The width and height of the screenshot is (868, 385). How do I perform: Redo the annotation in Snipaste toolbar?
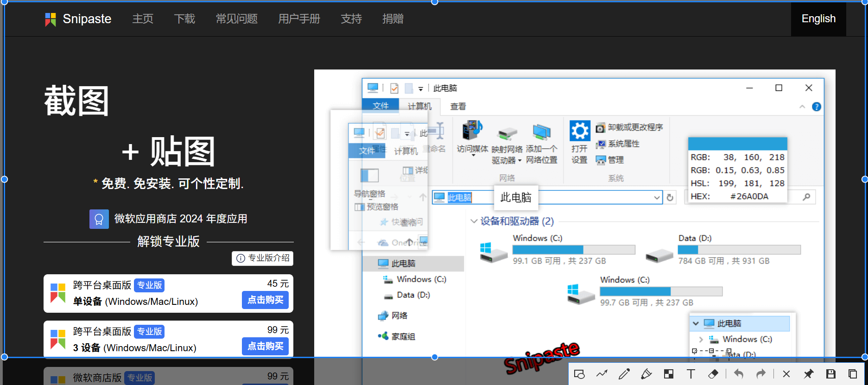pyautogui.click(x=761, y=374)
